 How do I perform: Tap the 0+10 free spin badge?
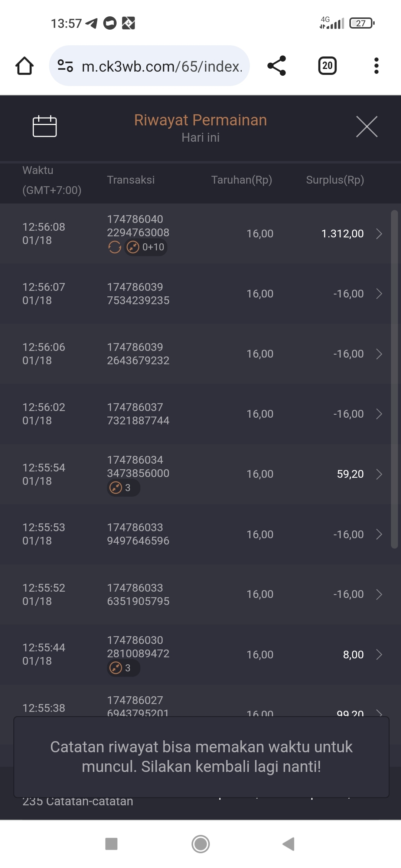pos(146,247)
